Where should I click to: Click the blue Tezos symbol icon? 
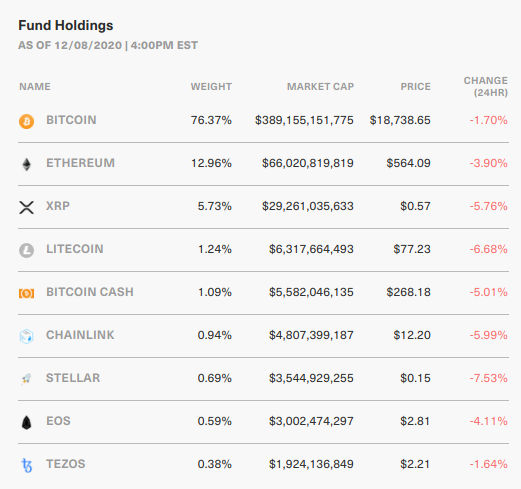[x=27, y=465]
